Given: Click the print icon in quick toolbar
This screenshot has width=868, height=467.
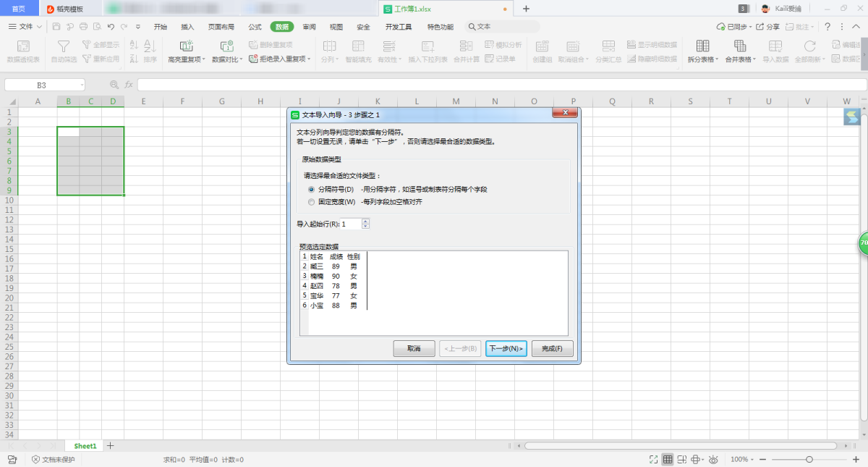Looking at the screenshot, I should click(x=83, y=27).
